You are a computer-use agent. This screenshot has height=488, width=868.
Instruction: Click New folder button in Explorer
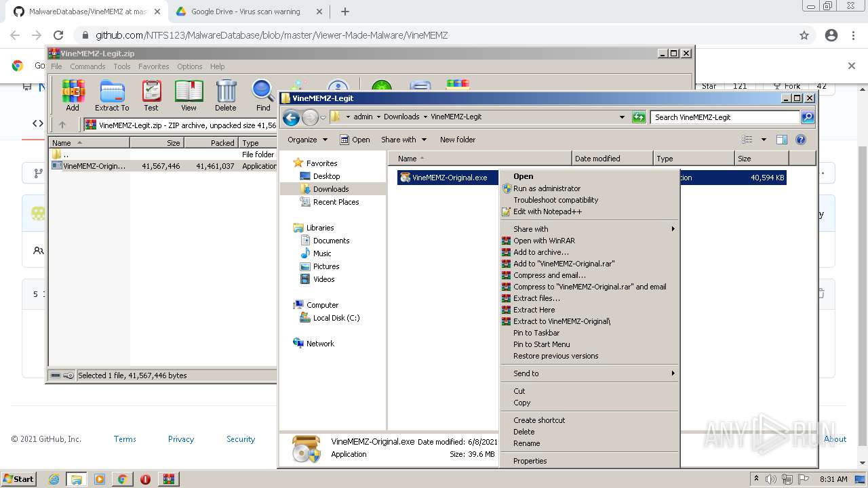coord(458,140)
